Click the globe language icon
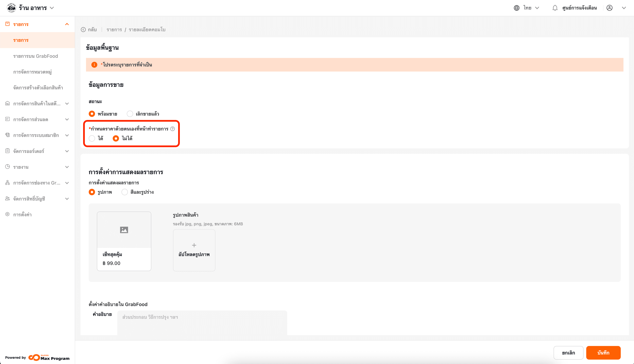This screenshot has height=364, width=634. pos(517,8)
